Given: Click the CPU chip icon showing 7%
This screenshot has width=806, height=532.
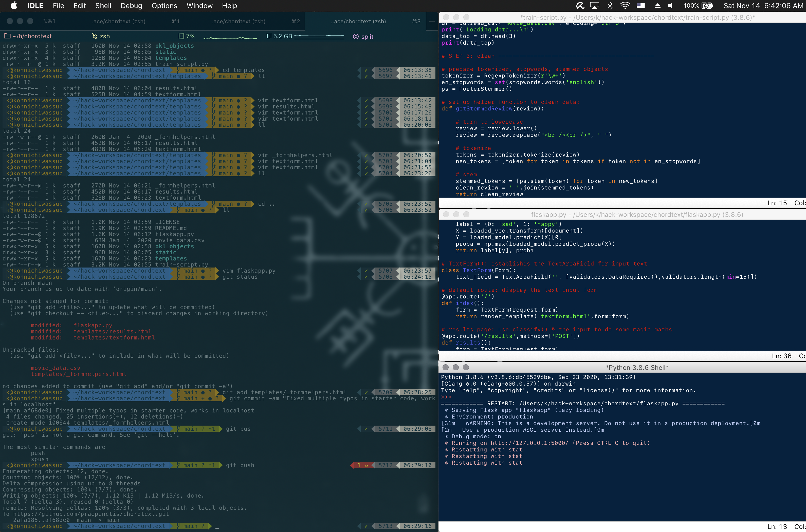Looking at the screenshot, I should (181, 36).
